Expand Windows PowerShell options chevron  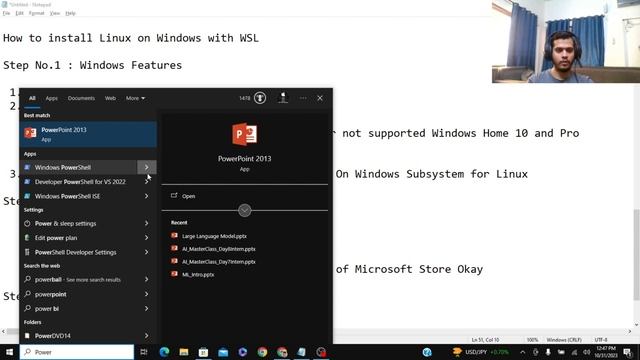pyautogui.click(x=147, y=167)
